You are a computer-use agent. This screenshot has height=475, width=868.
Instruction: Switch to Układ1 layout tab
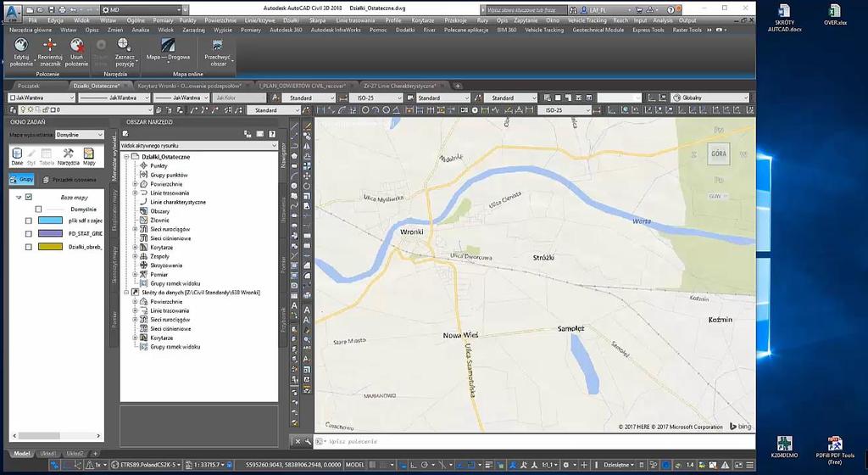[48, 454]
